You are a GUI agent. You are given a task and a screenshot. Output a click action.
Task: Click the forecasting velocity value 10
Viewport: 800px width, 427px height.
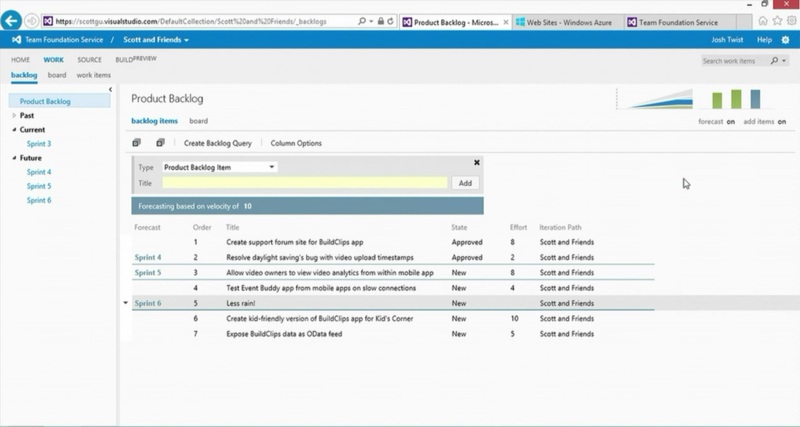click(x=247, y=207)
